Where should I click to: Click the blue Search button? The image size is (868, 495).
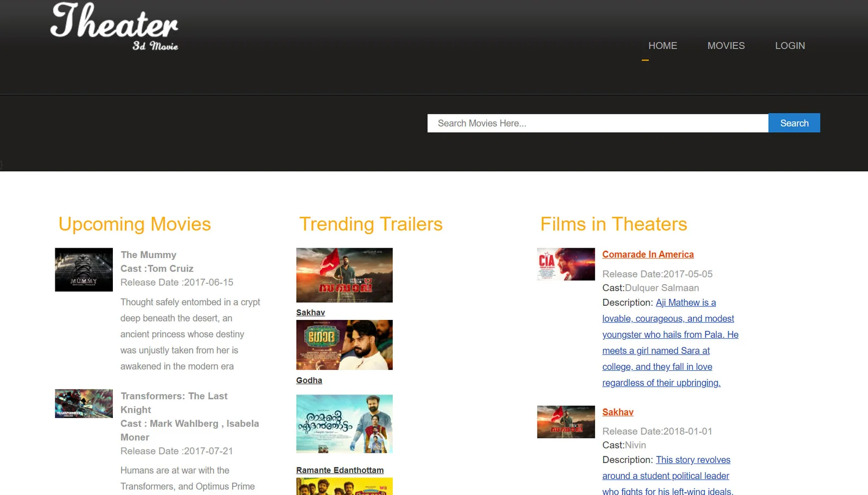[x=794, y=123]
